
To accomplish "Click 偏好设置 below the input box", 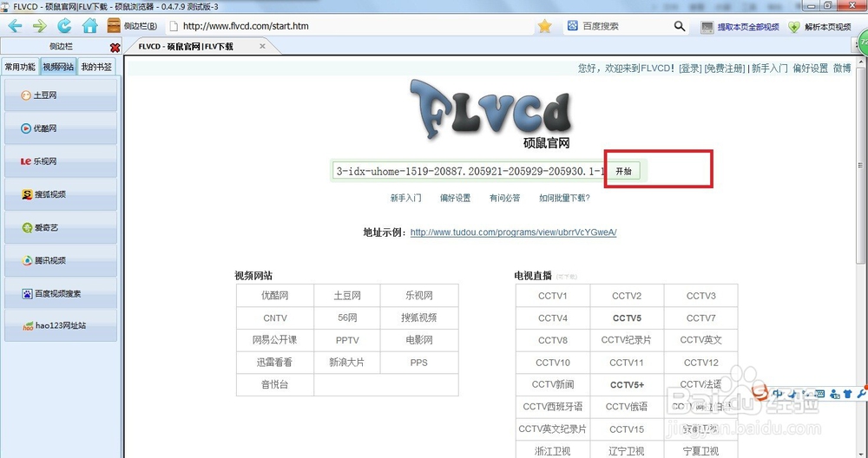I will tap(455, 198).
